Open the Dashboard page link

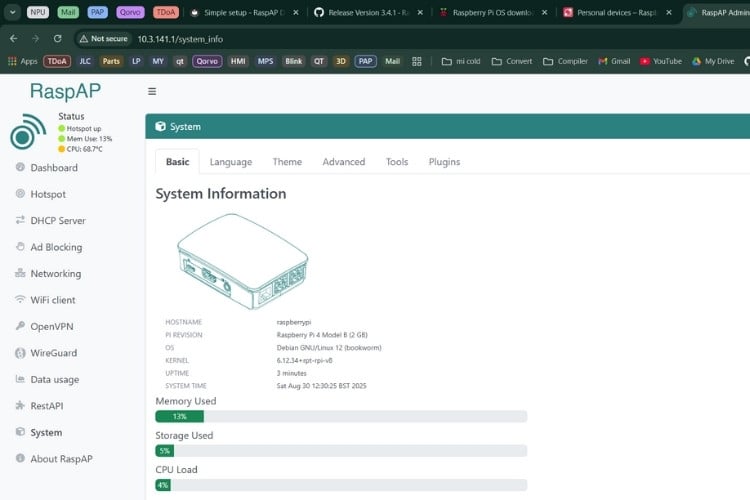54,167
